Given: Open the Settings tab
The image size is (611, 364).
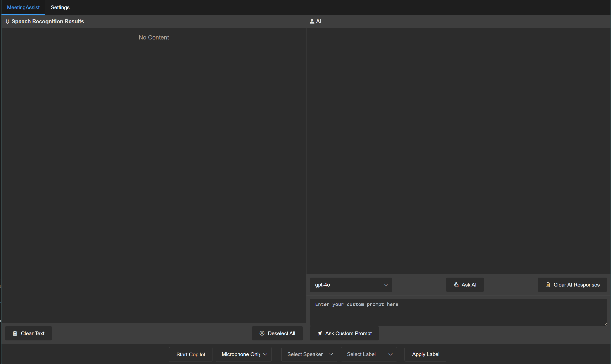Looking at the screenshot, I should tap(60, 7).
